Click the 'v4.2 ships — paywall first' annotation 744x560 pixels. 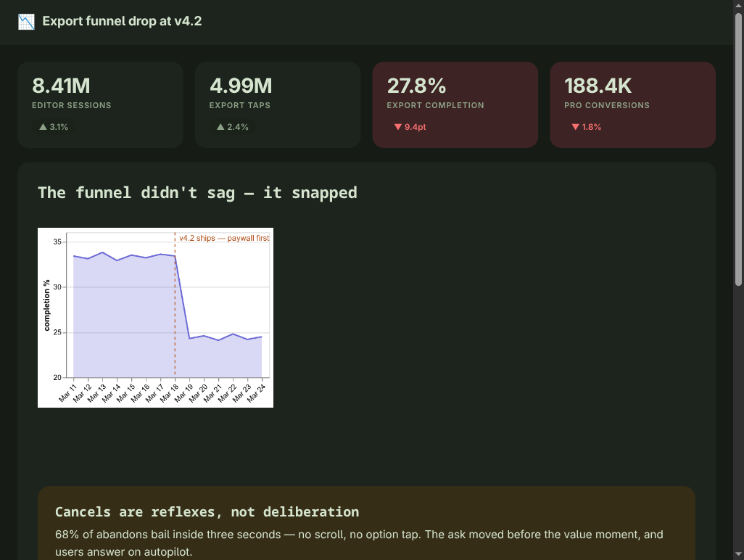[x=224, y=238]
